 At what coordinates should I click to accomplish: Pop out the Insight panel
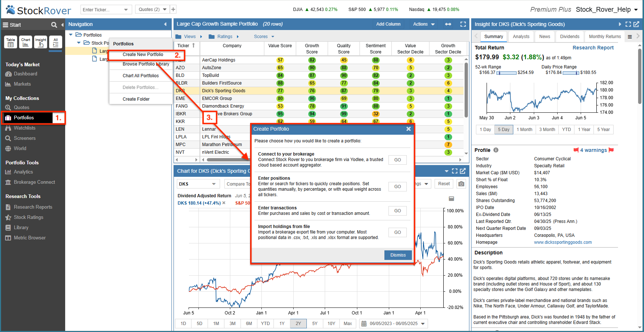point(636,24)
